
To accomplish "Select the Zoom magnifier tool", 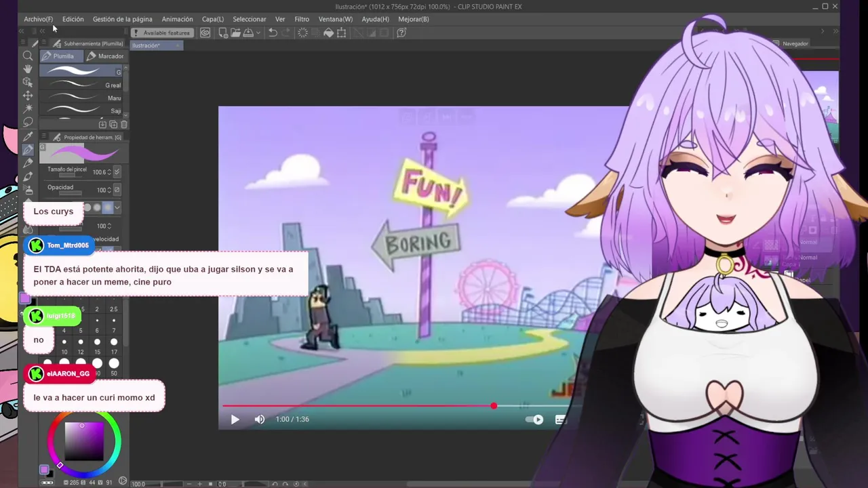I will [x=28, y=56].
